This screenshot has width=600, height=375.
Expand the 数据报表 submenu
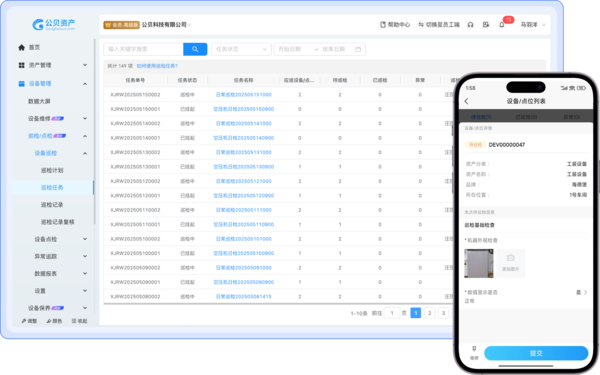85,274
